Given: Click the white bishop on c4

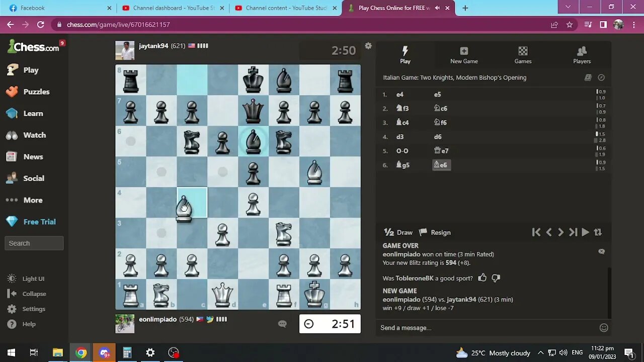Looking at the screenshot, I should (x=184, y=208).
